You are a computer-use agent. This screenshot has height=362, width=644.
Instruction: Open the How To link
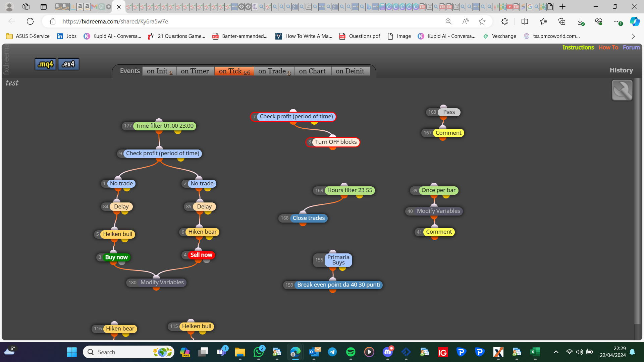[x=608, y=47]
